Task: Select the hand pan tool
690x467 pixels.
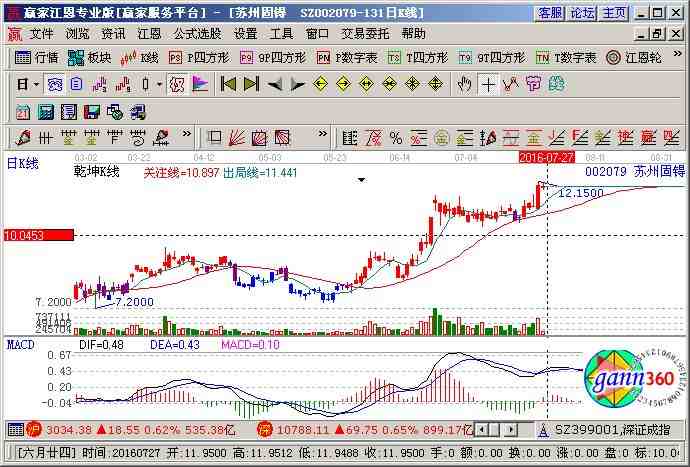Action: (464, 84)
